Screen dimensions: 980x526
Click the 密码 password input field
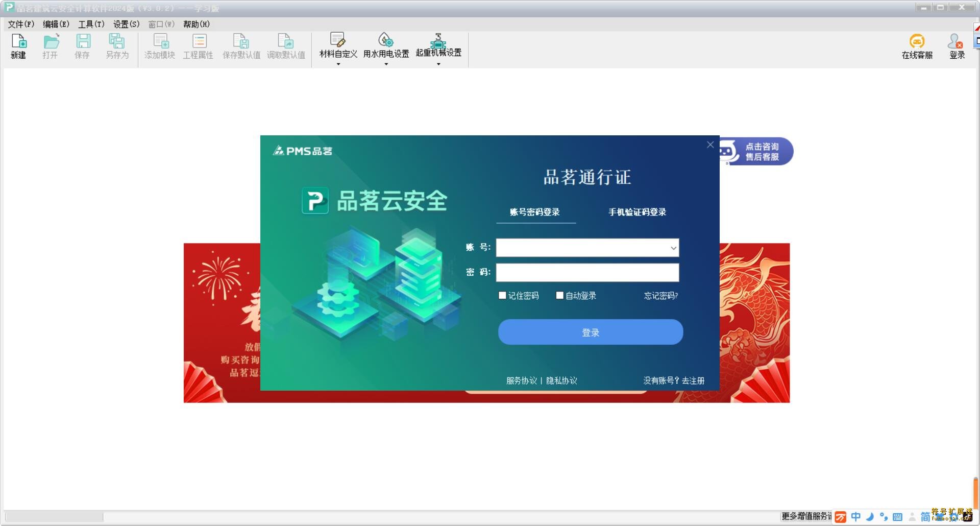tap(587, 273)
